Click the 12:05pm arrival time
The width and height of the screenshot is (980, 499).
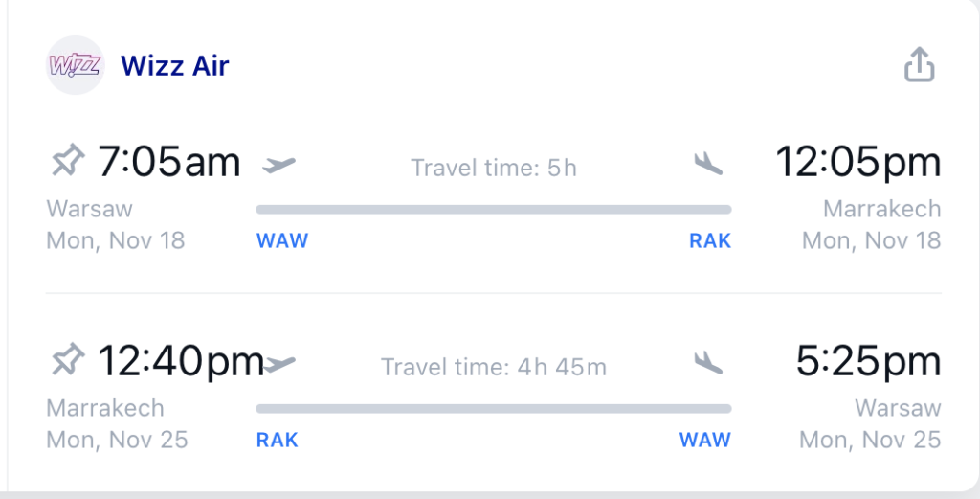[858, 162]
